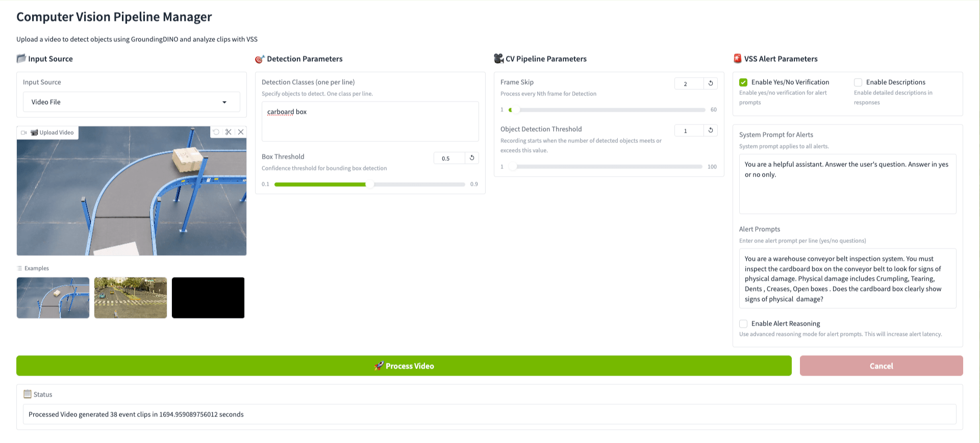The width and height of the screenshot is (980, 443).
Task: Click the siren icon beside VSS Alert Parameters
Action: [737, 59]
